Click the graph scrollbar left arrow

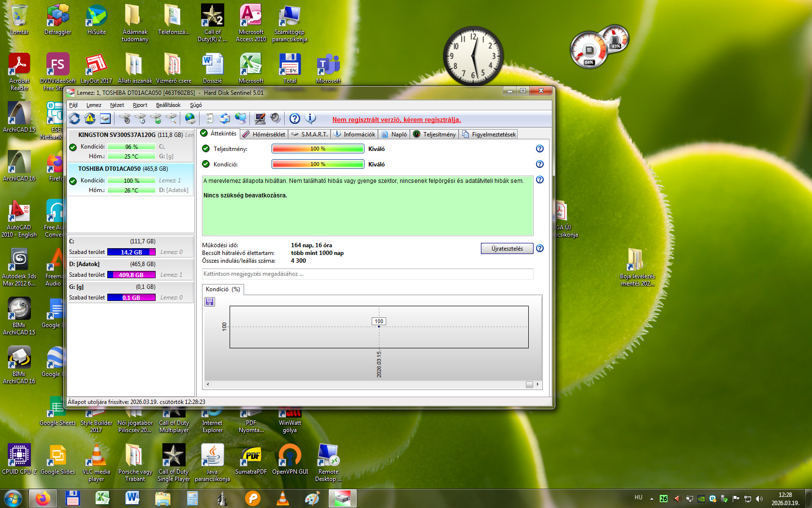[x=208, y=385]
